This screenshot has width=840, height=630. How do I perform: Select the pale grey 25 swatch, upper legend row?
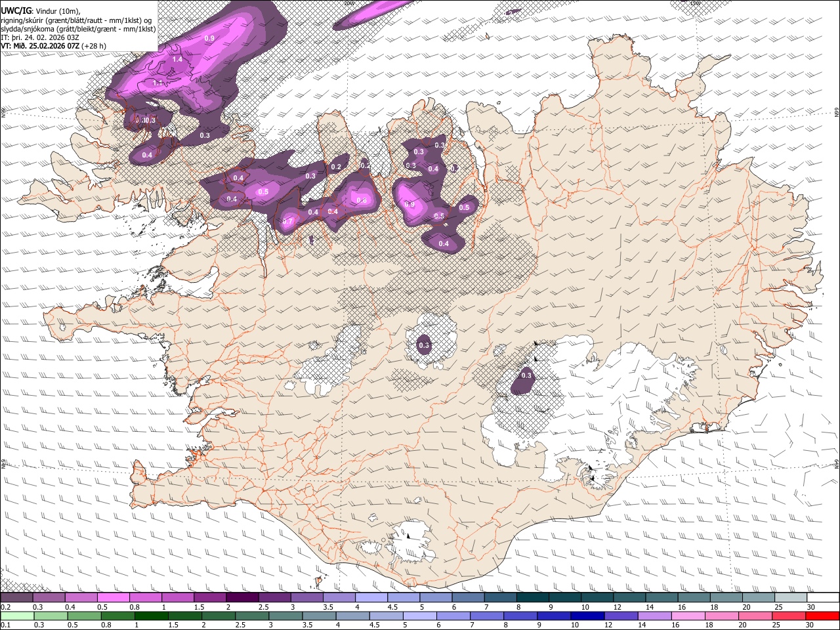[x=792, y=598]
